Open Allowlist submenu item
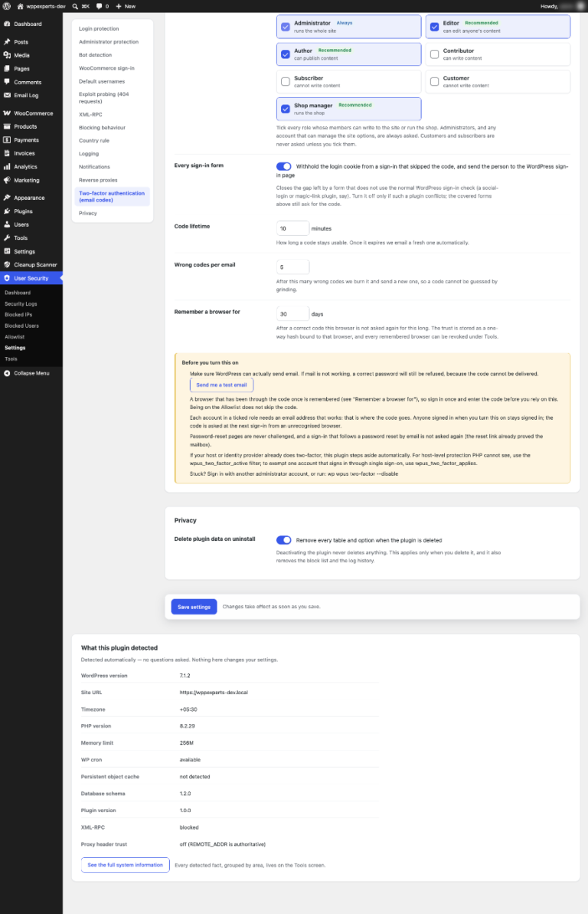This screenshot has height=914, width=588. tap(15, 337)
